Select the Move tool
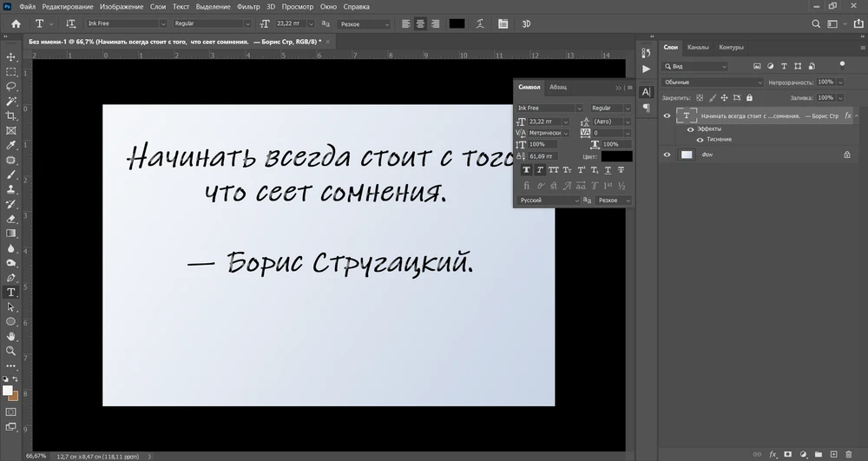868x461 pixels. click(x=11, y=57)
